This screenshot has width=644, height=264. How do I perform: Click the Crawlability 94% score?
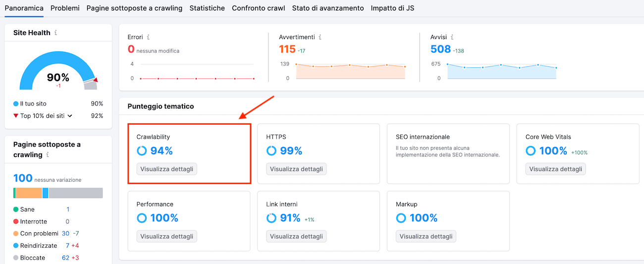tap(161, 151)
